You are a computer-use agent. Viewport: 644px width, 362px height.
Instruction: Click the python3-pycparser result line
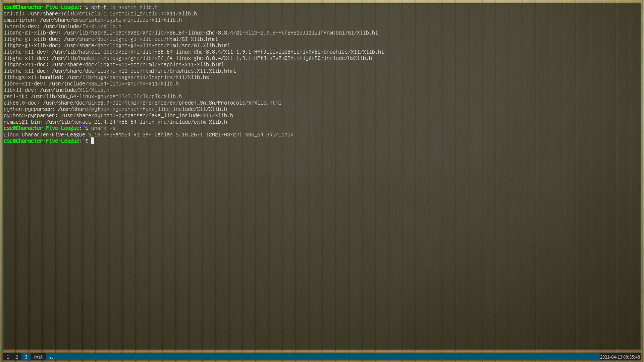pos(118,116)
